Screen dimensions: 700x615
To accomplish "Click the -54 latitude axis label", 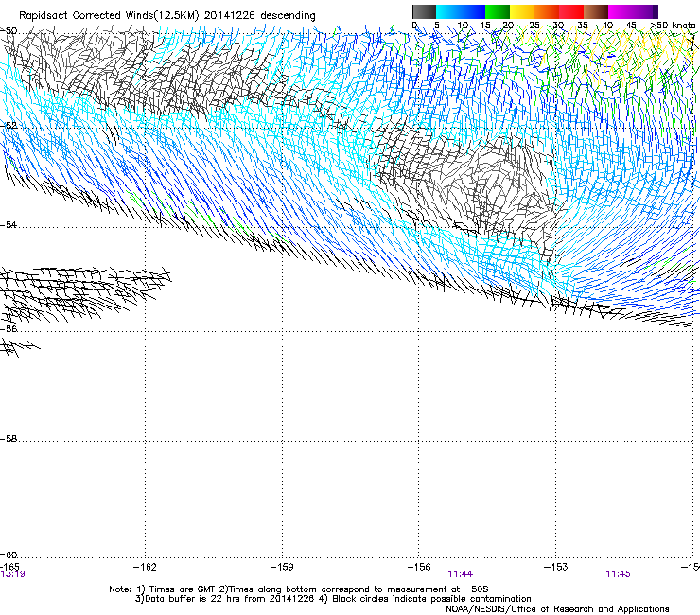I will 9,225.
